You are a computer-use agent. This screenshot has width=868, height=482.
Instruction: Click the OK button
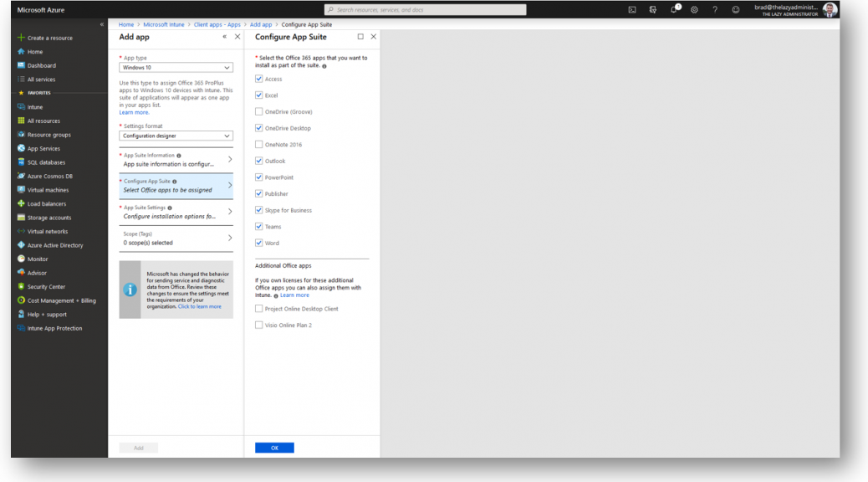click(274, 448)
